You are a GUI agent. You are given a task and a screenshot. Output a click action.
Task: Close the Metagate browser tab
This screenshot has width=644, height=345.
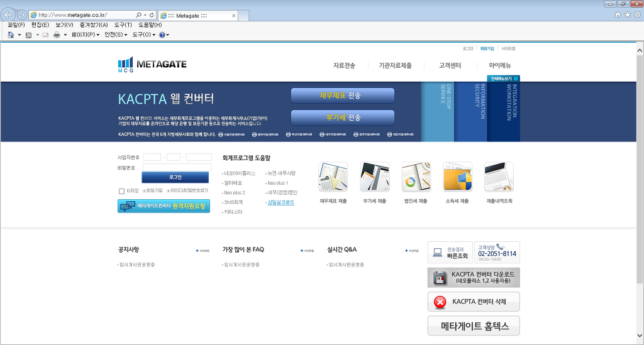click(234, 16)
